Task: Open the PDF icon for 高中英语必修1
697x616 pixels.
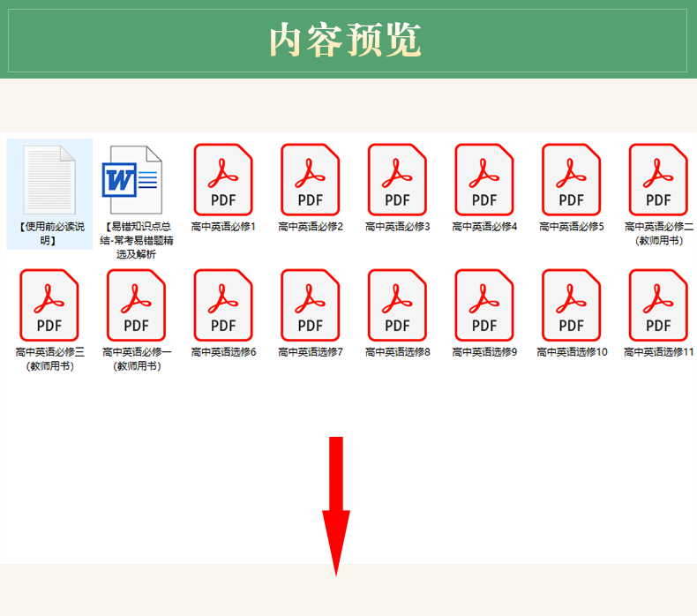Action: (x=223, y=180)
